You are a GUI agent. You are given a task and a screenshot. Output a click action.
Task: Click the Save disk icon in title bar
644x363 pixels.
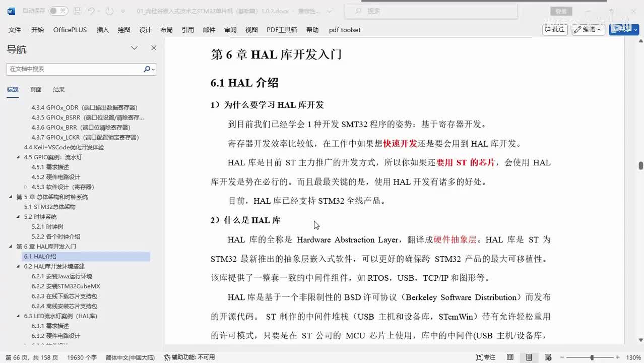pos(77,11)
